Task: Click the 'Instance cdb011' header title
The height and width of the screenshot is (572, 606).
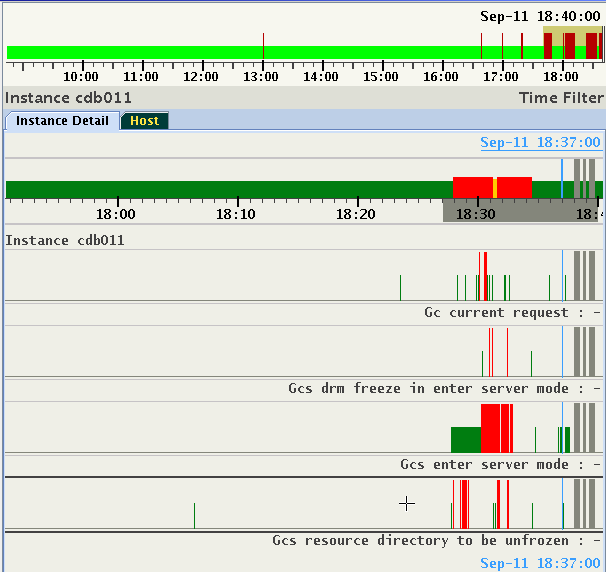Action: (68, 98)
